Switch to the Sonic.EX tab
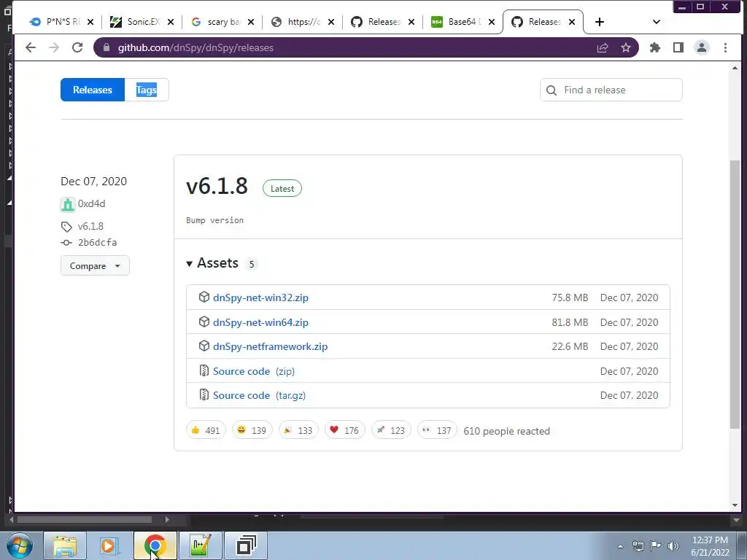Image resolution: width=747 pixels, height=560 pixels. tap(142, 22)
